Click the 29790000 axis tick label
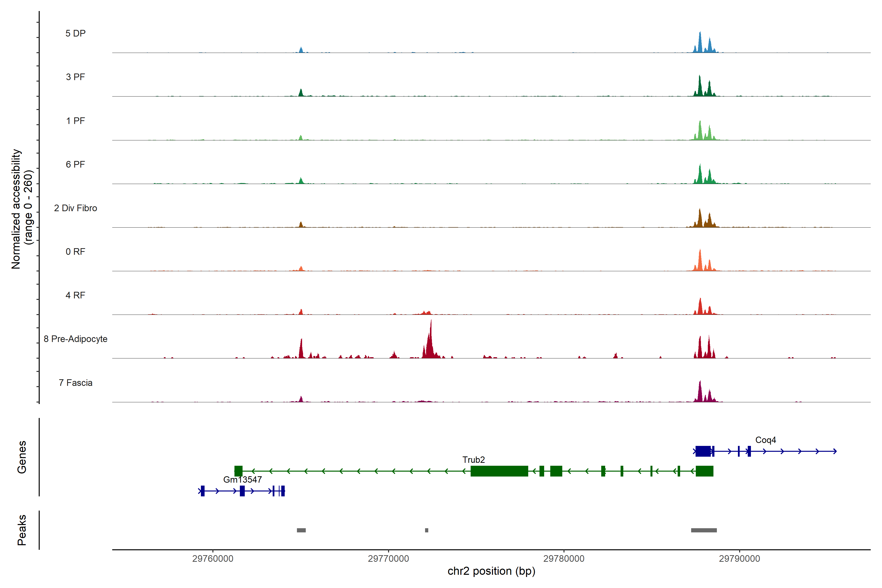Screen dimensions: 882x588 point(739,559)
